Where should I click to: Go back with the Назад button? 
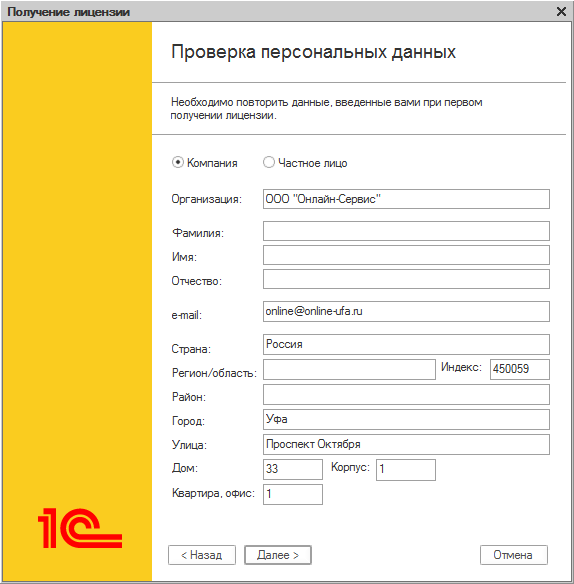(202, 555)
